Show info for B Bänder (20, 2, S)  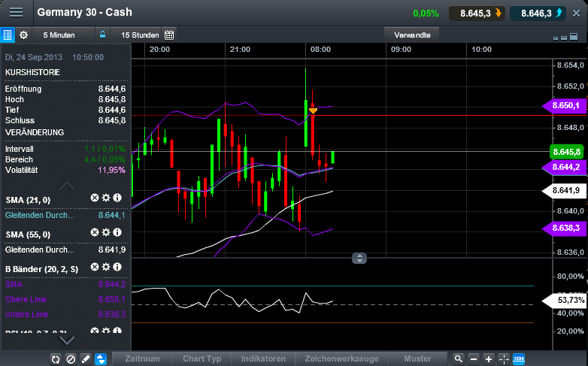(117, 267)
